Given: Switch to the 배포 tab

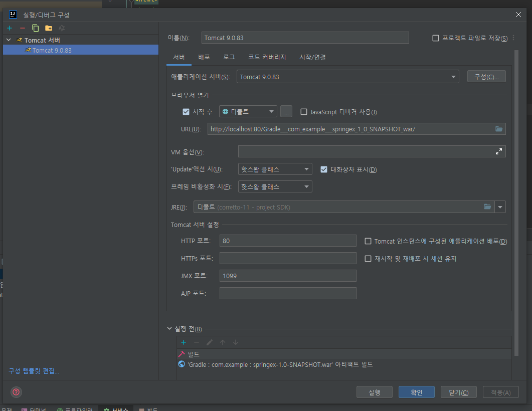Looking at the screenshot, I should (x=204, y=57).
